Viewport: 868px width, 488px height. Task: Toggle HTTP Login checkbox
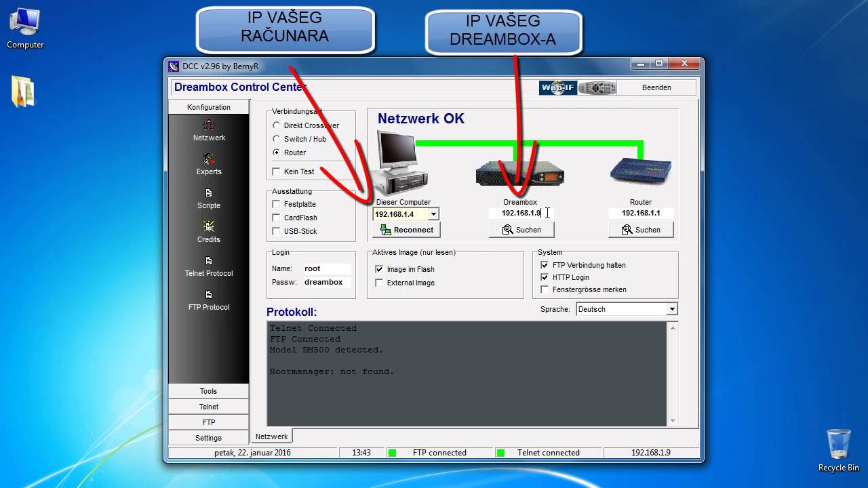coord(545,277)
